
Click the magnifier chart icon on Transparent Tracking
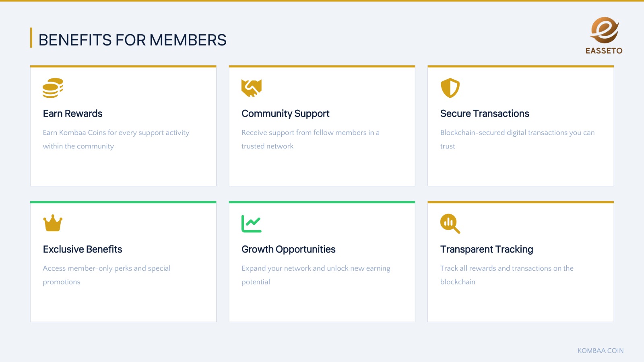tap(450, 224)
